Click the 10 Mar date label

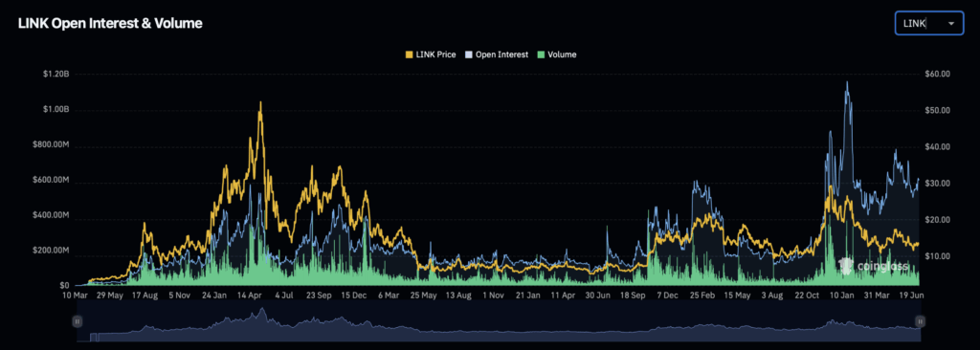coord(76,295)
